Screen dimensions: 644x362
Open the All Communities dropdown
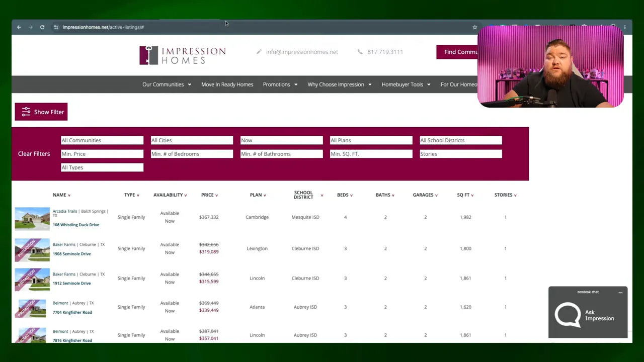coord(102,140)
